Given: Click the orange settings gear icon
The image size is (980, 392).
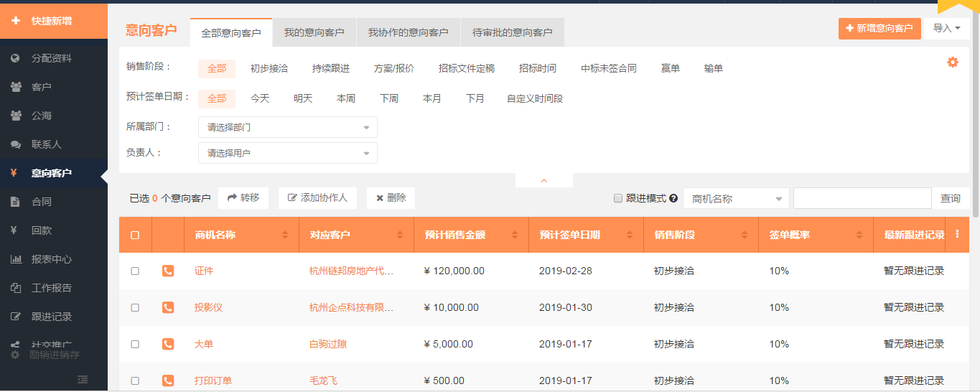Looking at the screenshot, I should click(x=953, y=62).
